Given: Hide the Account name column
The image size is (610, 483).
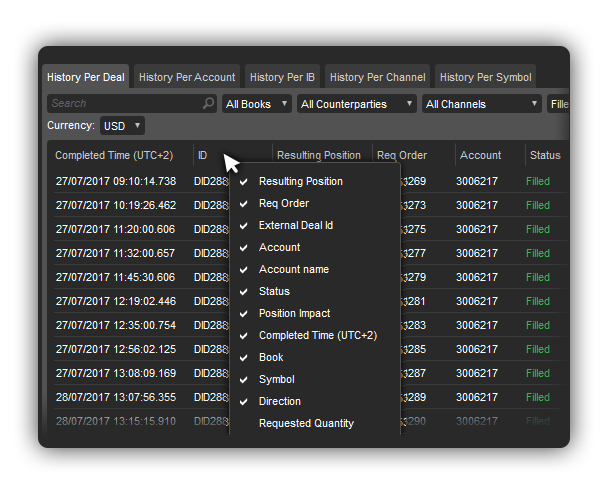Looking at the screenshot, I should tap(315, 270).
